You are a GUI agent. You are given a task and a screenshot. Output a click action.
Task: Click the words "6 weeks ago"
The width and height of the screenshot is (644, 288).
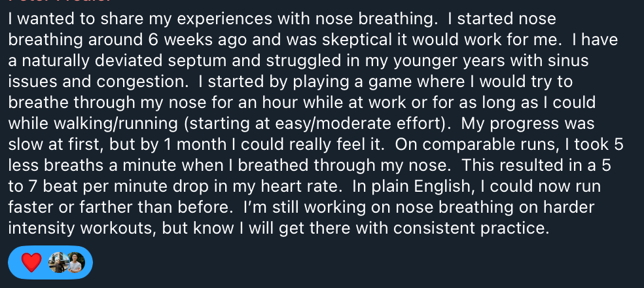196,40
